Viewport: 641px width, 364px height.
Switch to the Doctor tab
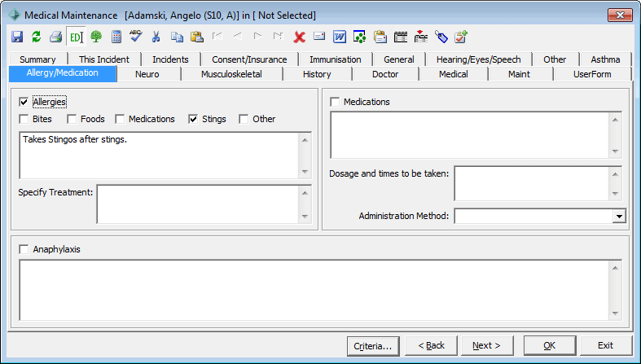click(385, 74)
